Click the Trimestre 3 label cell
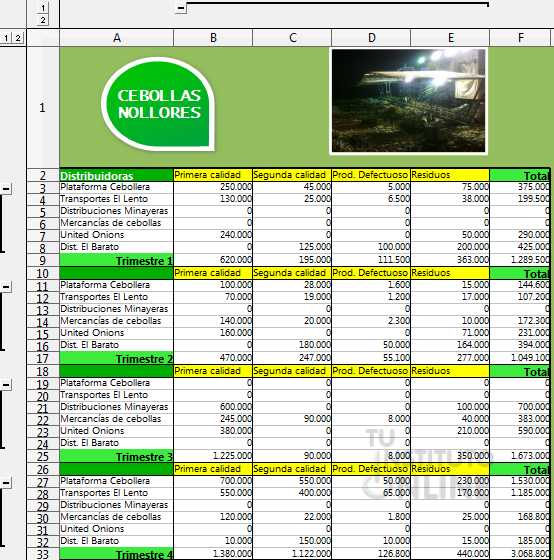 (x=116, y=456)
